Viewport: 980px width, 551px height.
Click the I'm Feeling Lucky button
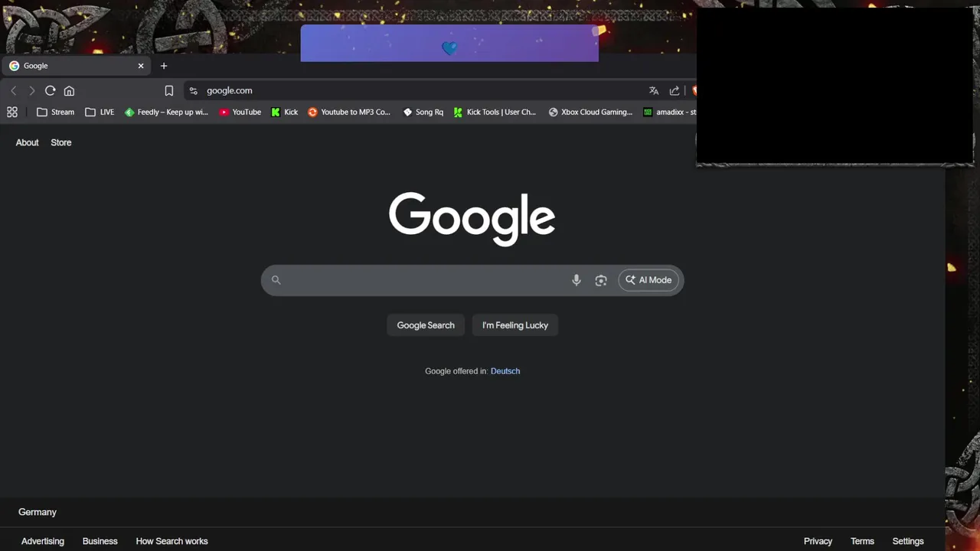point(515,325)
